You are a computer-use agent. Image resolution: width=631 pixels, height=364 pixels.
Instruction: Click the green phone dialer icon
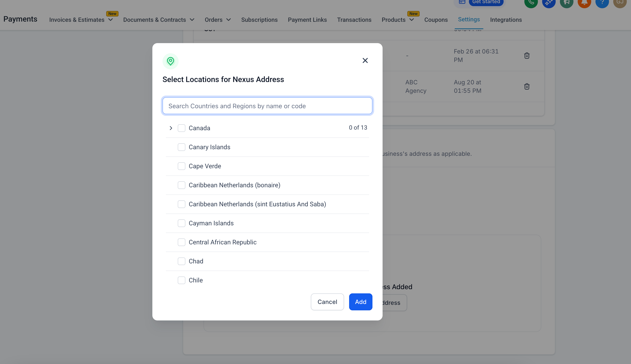(531, 3)
